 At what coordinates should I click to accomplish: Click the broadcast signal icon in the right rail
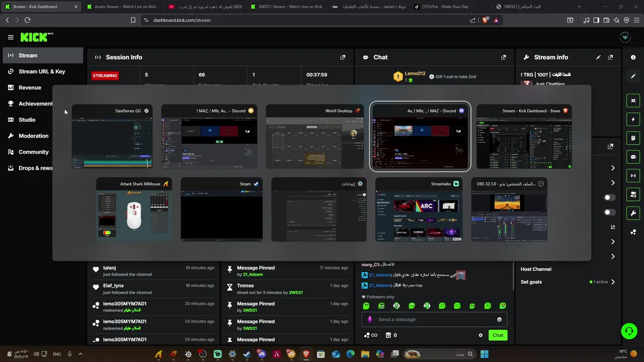[633, 175]
